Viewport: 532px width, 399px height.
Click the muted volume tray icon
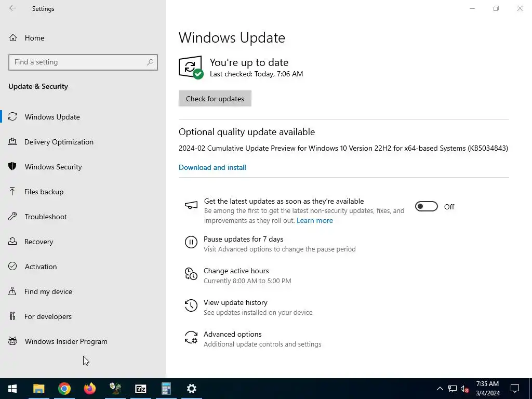click(465, 389)
